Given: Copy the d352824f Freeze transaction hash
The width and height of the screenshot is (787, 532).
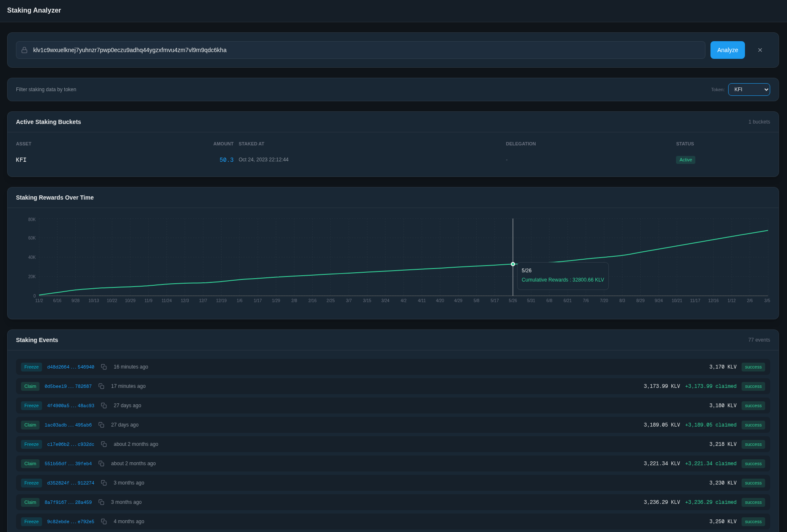Looking at the screenshot, I should click(104, 483).
